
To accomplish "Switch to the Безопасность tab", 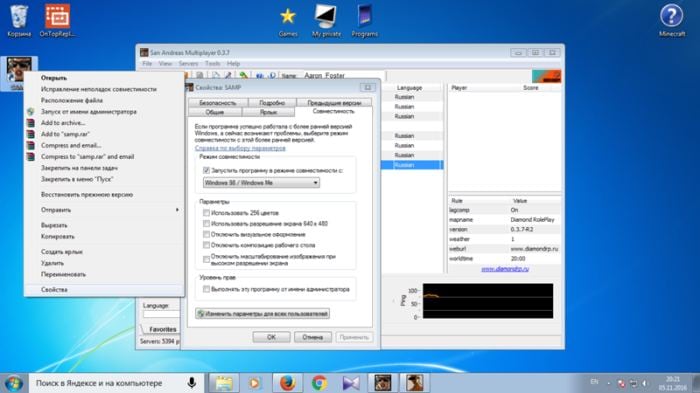I will pyautogui.click(x=217, y=103).
